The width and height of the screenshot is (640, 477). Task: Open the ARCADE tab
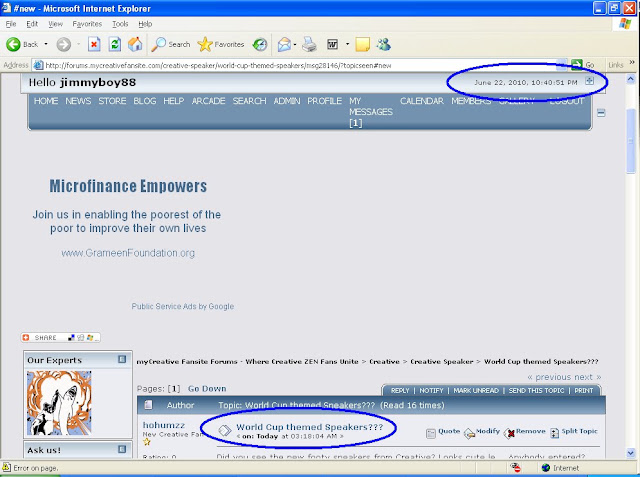tap(208, 101)
